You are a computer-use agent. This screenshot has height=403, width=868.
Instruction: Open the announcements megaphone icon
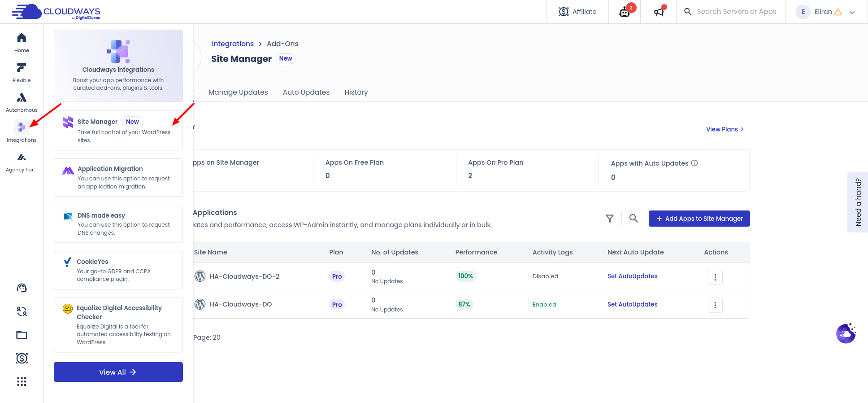659,12
